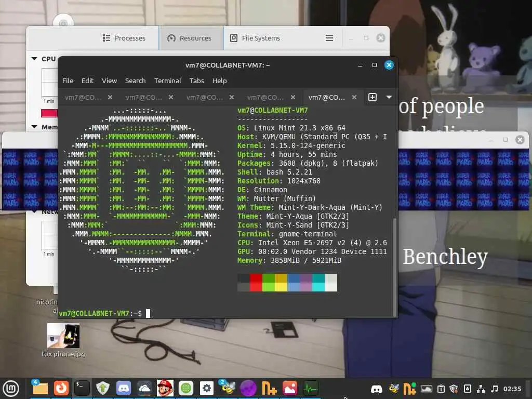Click the Nicotine+ tray icon
Image resolution: width=532 pixels, height=399 pixels.
pos(409,389)
